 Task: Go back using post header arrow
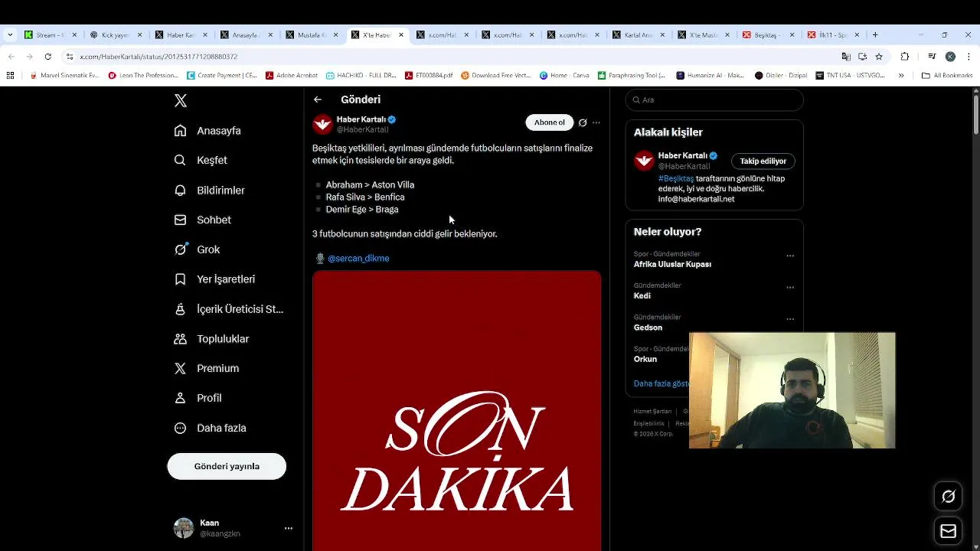click(318, 99)
